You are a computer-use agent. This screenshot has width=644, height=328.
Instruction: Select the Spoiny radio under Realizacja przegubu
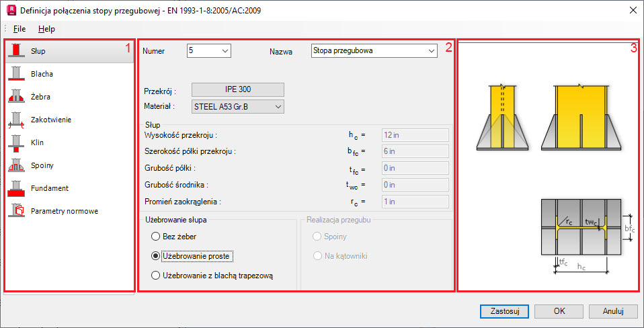(x=317, y=237)
